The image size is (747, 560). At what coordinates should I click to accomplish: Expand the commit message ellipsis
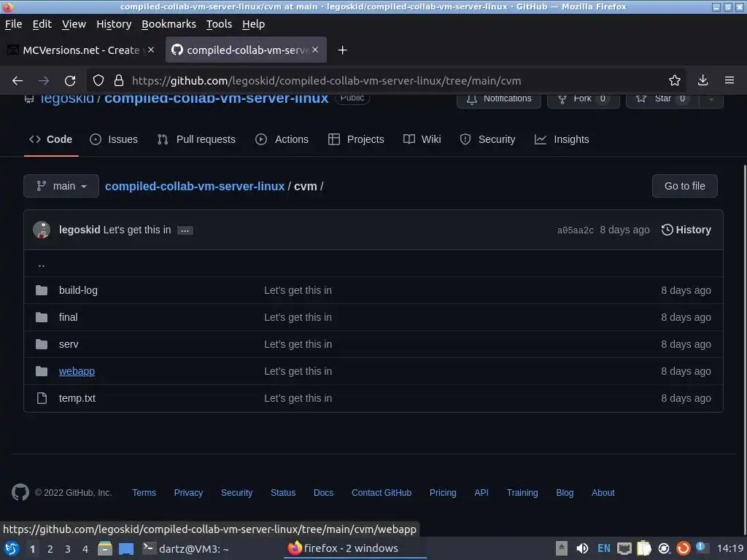[185, 230]
